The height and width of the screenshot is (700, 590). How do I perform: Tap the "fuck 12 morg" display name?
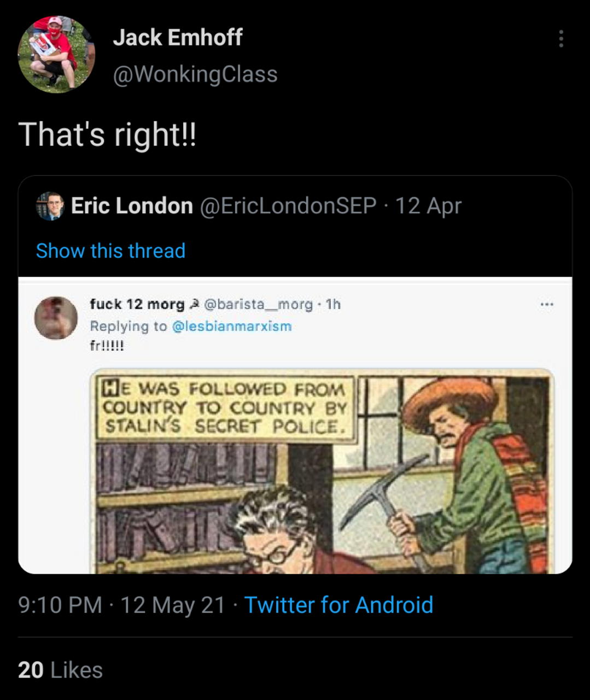pyautogui.click(x=137, y=304)
